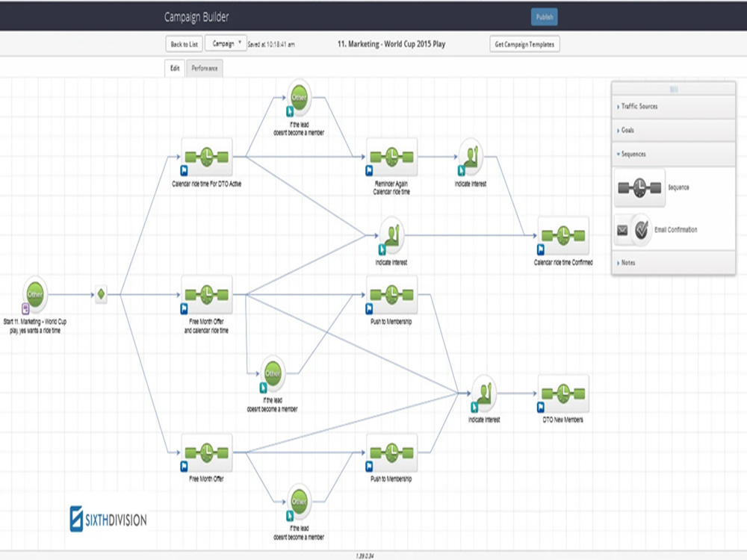Click the flag badge on Calendar ride time Confirmed

click(541, 249)
